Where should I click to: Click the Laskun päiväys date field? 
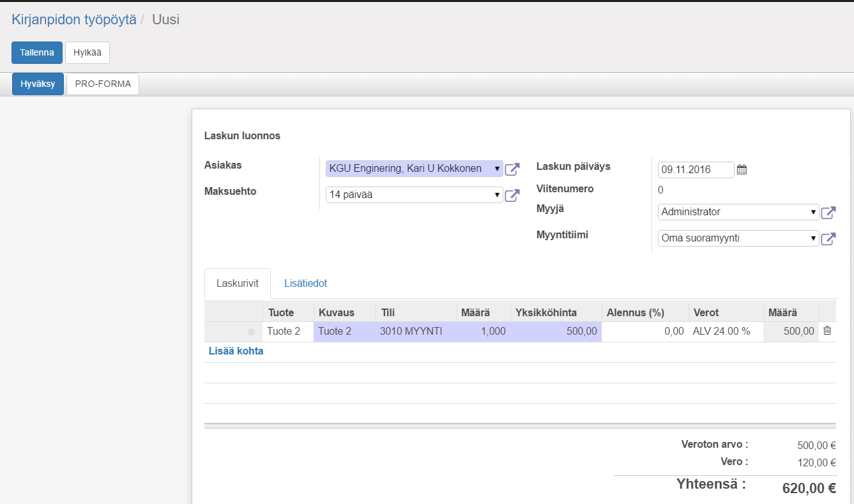[696, 169]
